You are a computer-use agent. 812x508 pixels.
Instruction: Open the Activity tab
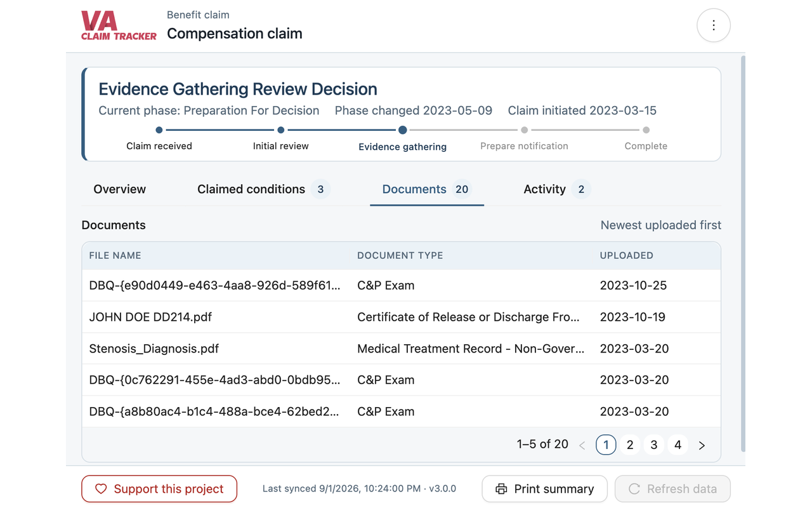point(557,189)
